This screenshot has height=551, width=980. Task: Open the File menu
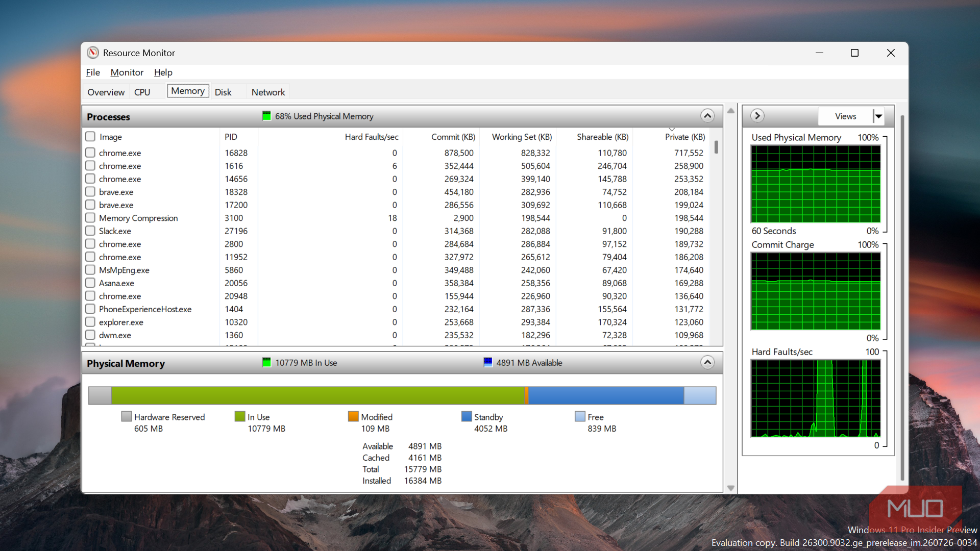[93, 72]
